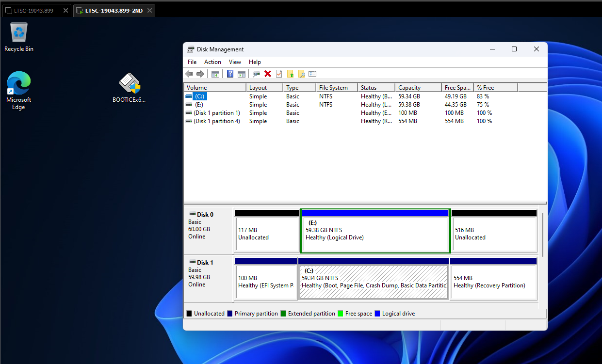Open the File menu
This screenshot has width=602, height=364.
coord(192,62)
